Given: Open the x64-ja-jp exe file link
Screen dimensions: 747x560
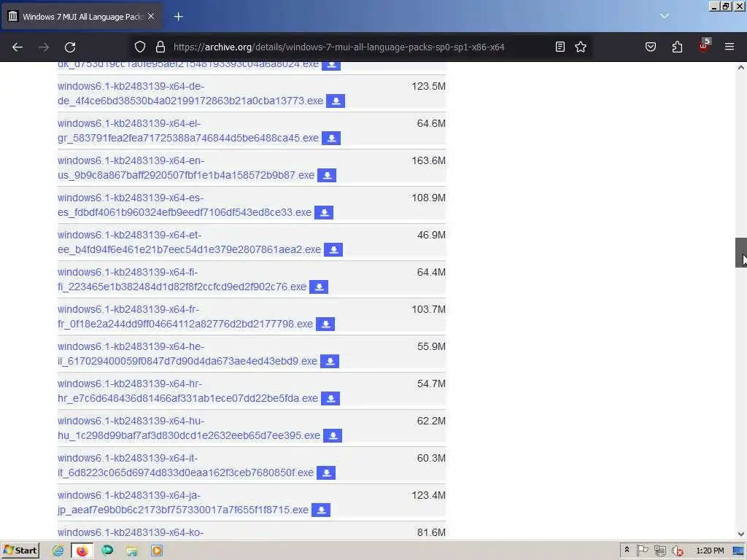Looking at the screenshot, I should (x=183, y=502).
